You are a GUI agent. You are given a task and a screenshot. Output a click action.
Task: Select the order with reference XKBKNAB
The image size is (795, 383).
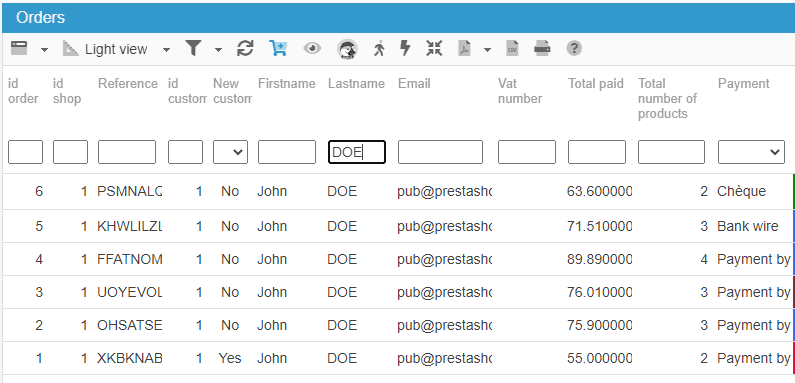130,358
